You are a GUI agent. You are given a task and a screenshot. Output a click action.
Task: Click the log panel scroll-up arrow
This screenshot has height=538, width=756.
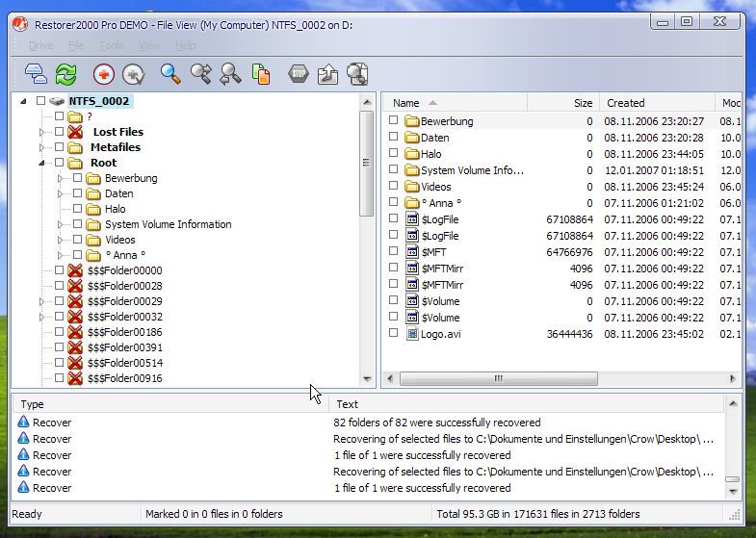tap(733, 403)
